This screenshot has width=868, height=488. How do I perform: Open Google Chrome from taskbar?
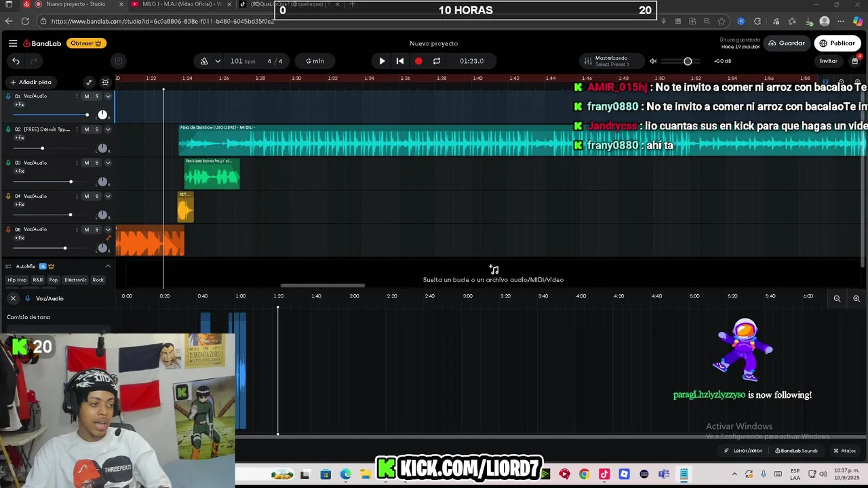tap(584, 474)
